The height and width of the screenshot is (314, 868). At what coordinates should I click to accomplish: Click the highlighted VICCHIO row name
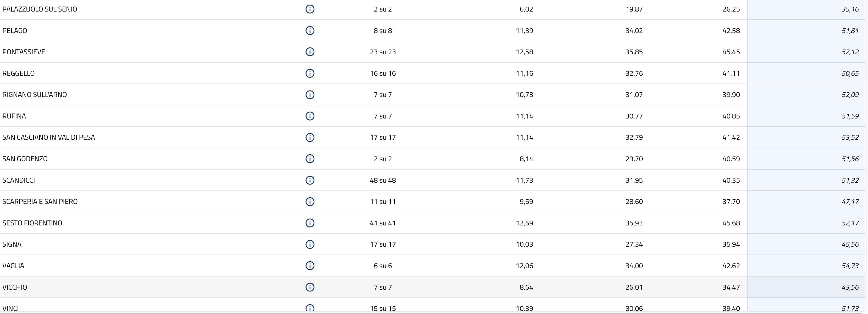point(14,287)
